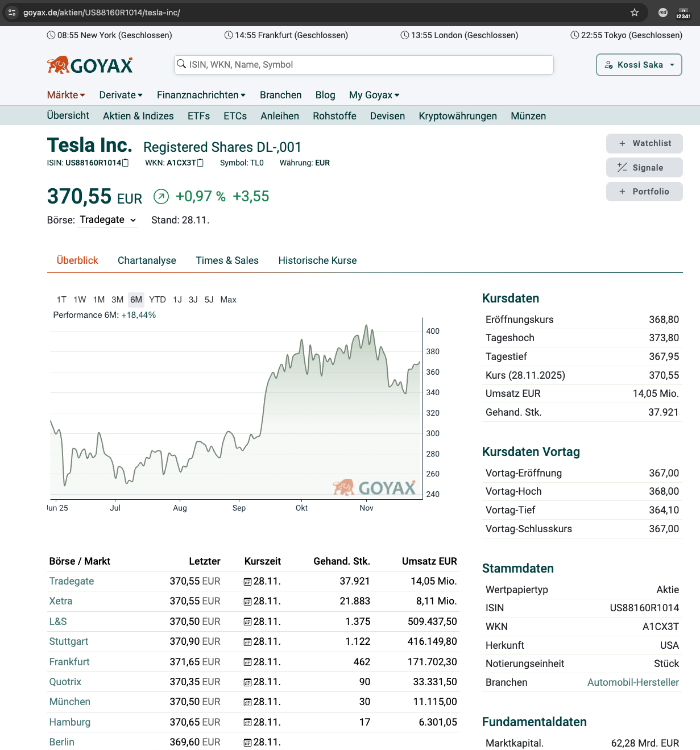
Task: Click the magnifier icon in the search bar
Action: (x=181, y=64)
